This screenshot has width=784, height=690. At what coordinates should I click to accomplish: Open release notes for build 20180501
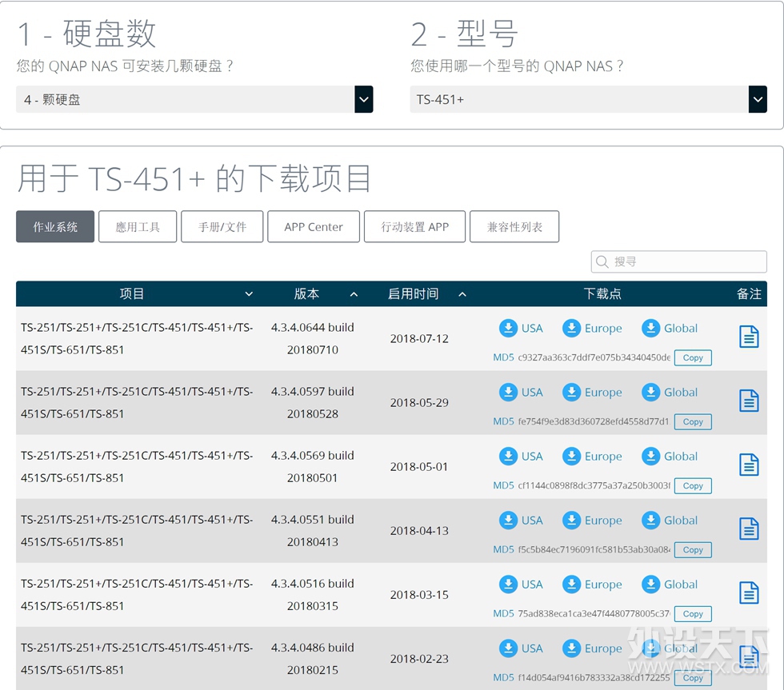749,465
